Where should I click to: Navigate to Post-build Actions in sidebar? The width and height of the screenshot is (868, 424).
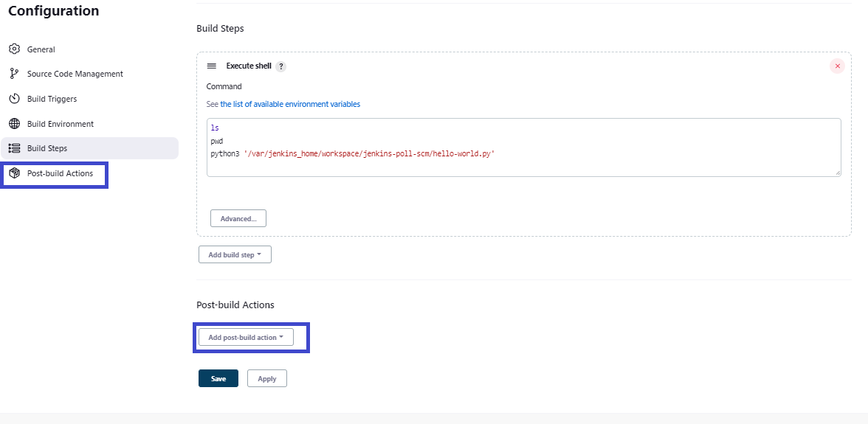[60, 173]
